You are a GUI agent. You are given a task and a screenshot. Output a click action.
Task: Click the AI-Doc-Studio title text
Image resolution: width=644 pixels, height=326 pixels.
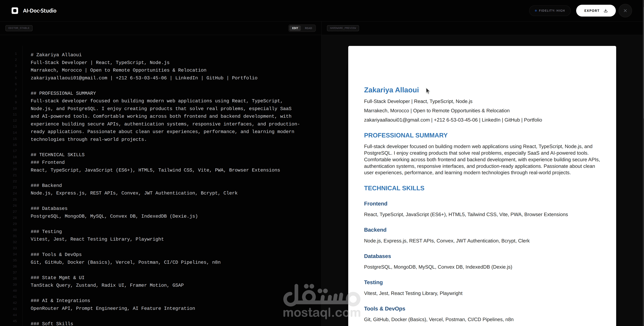coord(39,10)
